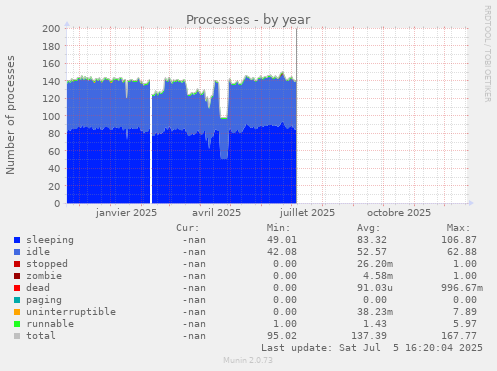This screenshot has width=497, height=371.
Task: Click the 'sleeping' legend label
Action: pos(50,240)
